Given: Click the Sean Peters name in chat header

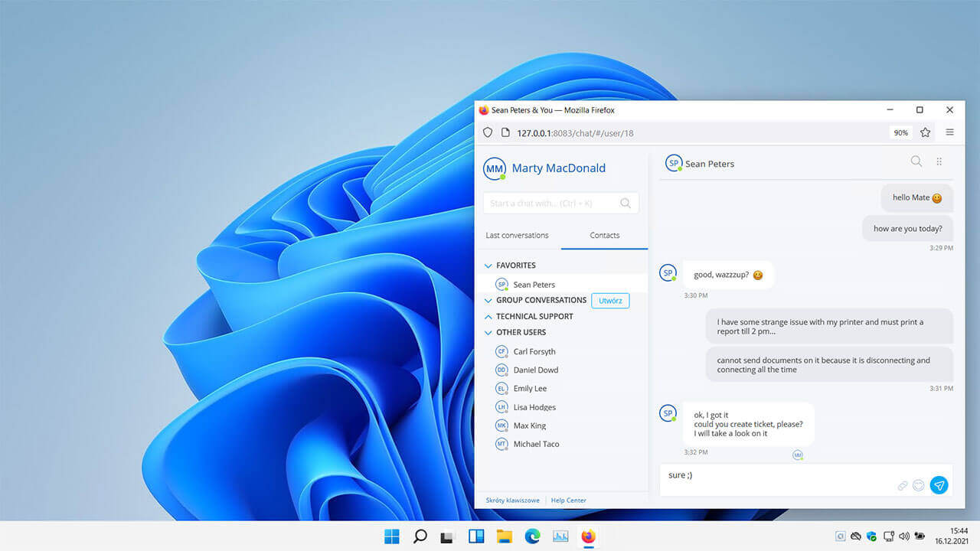Looking at the screenshot, I should pyautogui.click(x=710, y=164).
